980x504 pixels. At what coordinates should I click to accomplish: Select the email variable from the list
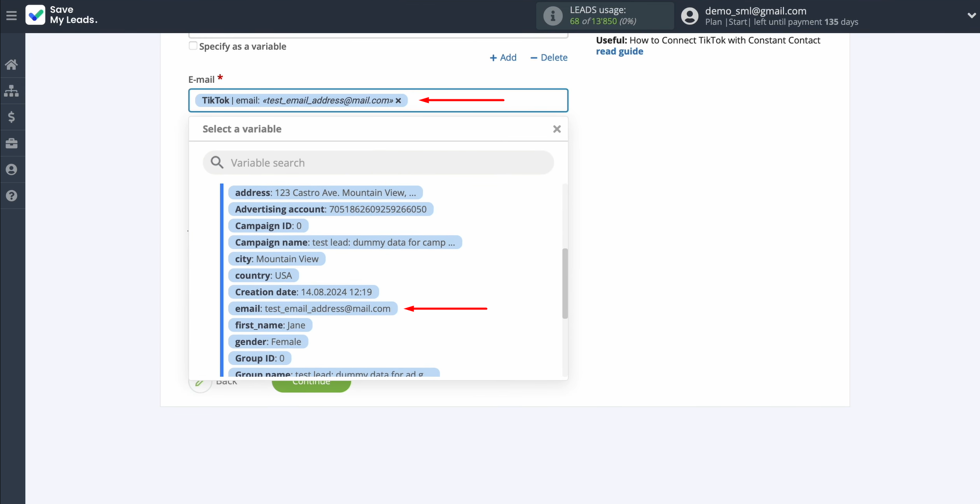(x=313, y=308)
